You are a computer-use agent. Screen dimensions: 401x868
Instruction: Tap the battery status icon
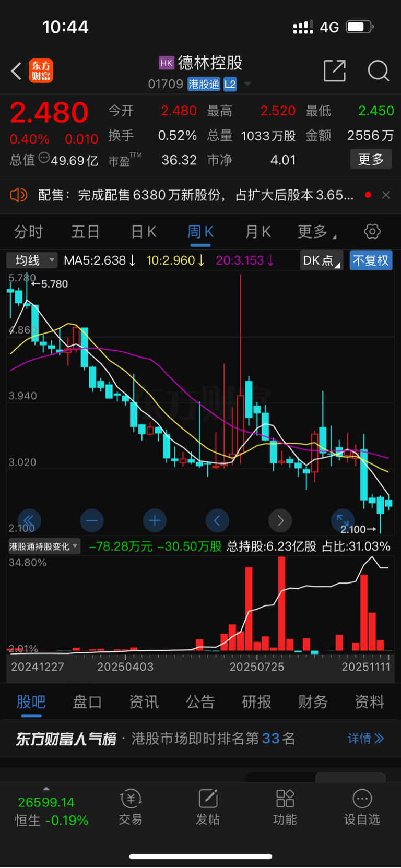360,27
